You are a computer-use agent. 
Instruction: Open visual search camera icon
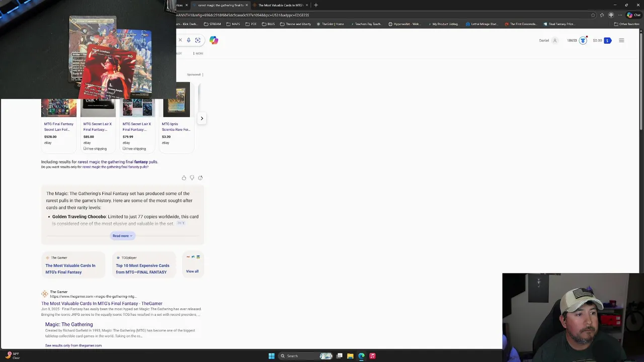pos(198,40)
